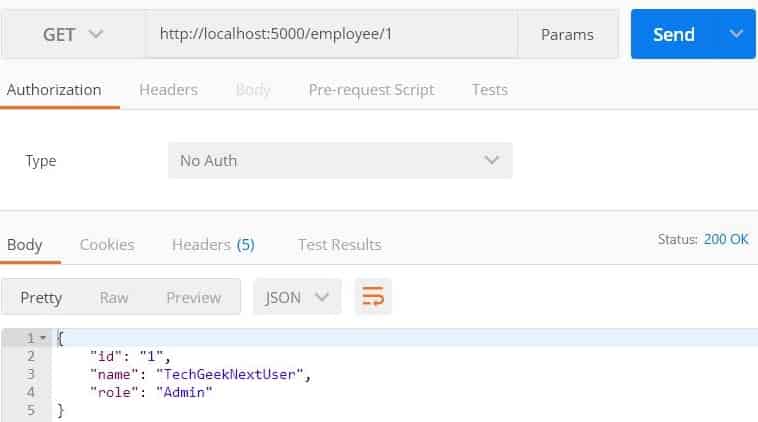This screenshot has width=758, height=422.
Task: Switch to Preview response view
Action: pyautogui.click(x=193, y=297)
